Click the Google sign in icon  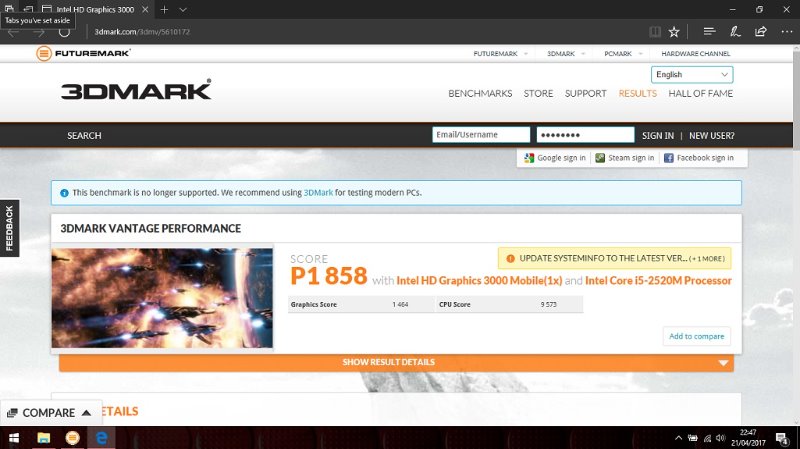(x=529, y=158)
